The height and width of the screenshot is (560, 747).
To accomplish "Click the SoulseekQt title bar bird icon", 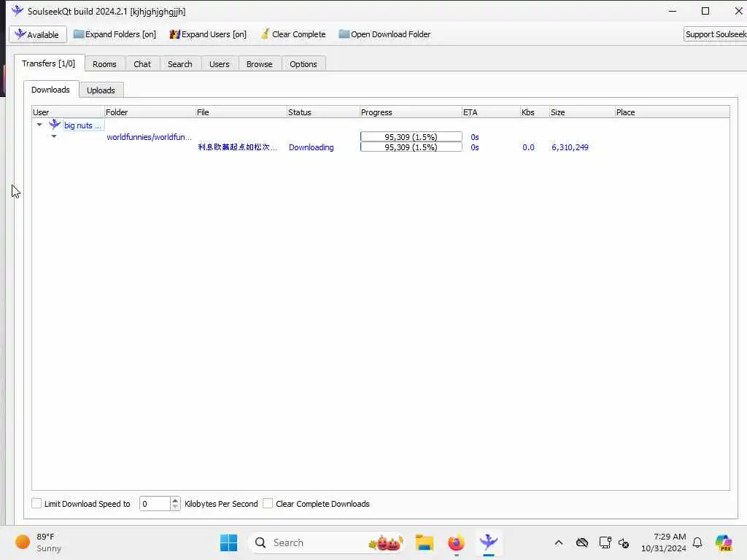I will tap(18, 10).
